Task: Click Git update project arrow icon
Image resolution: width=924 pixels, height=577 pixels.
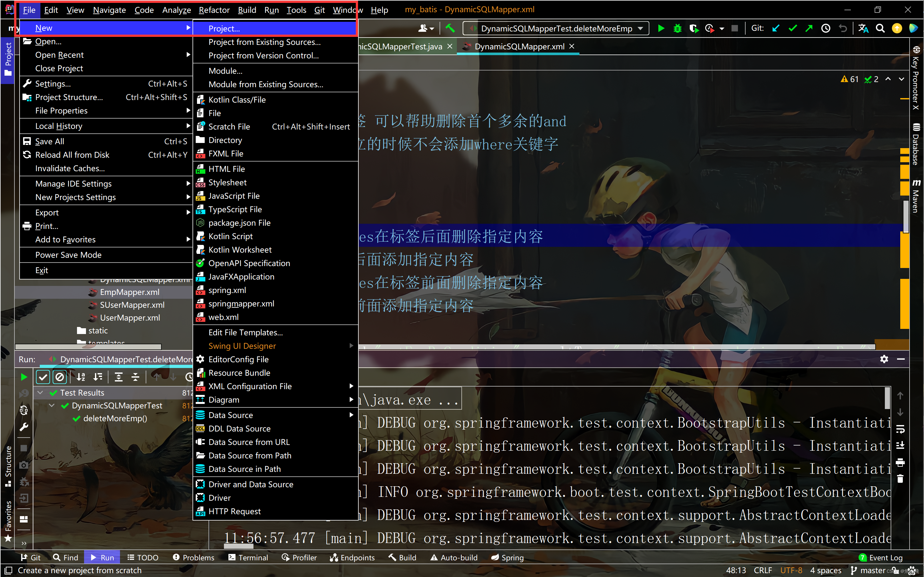Action: [x=775, y=29]
